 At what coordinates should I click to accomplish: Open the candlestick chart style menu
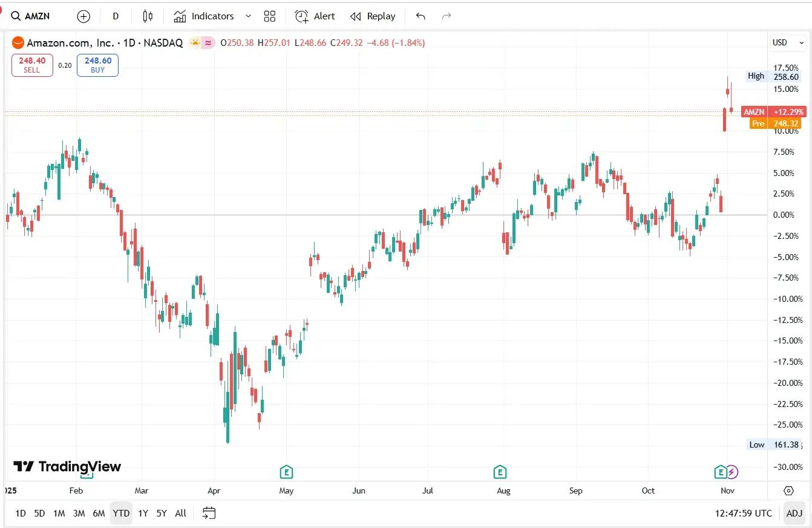(148, 16)
